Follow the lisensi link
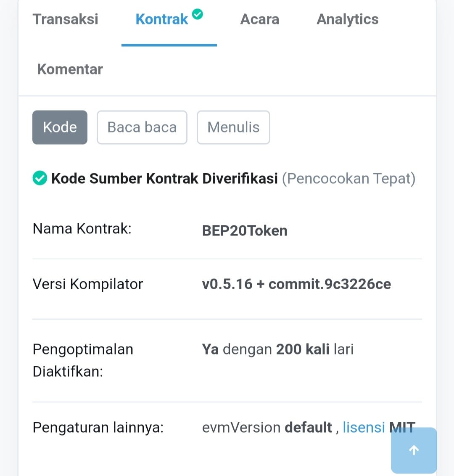This screenshot has width=454, height=476. 364,427
